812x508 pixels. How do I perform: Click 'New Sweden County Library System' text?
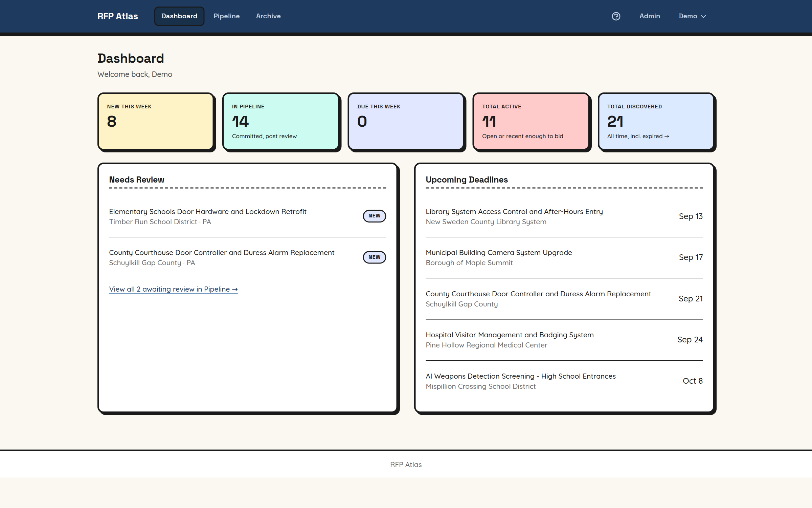[486, 222]
